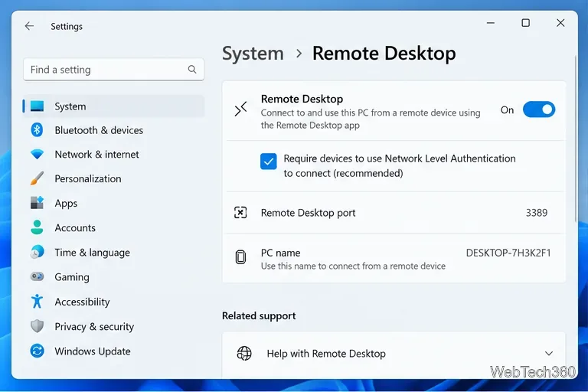Screen dimensions: 588x392
Task: Click the globe icon beside Help with Remote Desktop
Action: pyautogui.click(x=244, y=354)
